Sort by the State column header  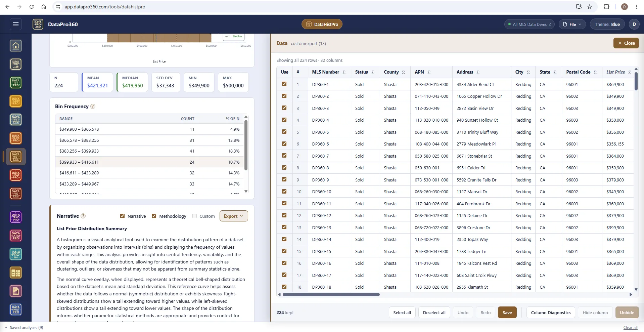pos(545,72)
